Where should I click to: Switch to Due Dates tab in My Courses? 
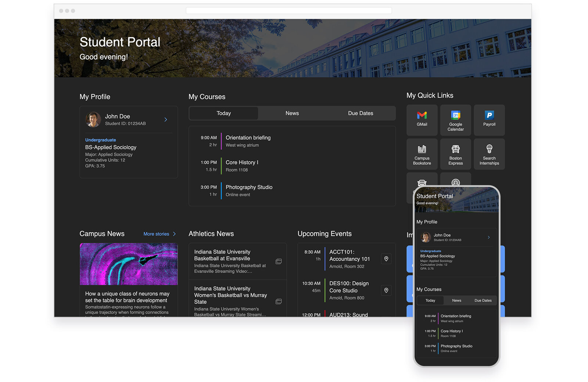[361, 113]
